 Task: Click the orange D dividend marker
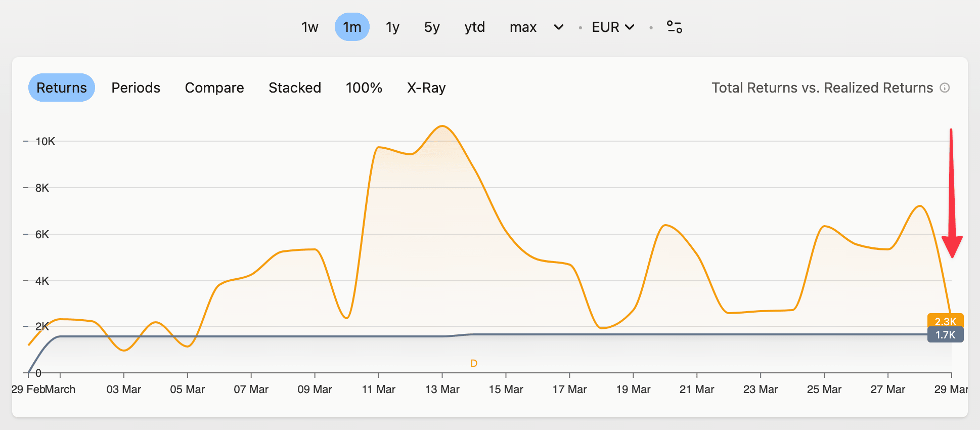click(x=474, y=363)
